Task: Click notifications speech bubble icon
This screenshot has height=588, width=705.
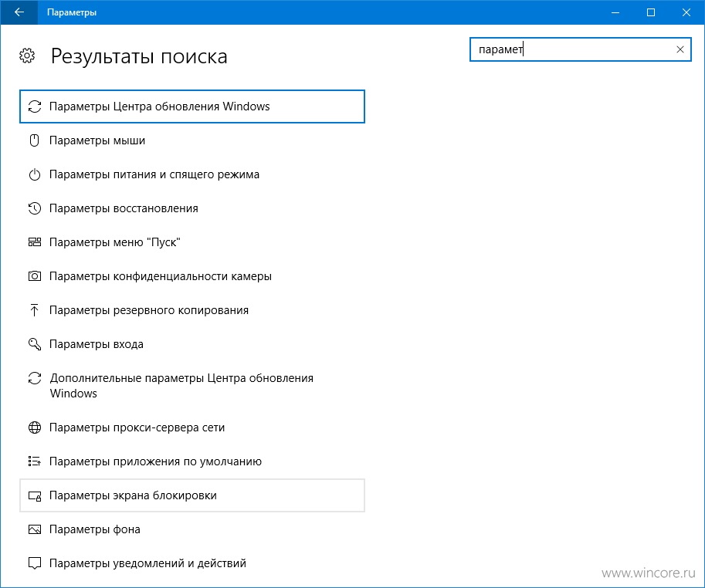Action: (35, 563)
